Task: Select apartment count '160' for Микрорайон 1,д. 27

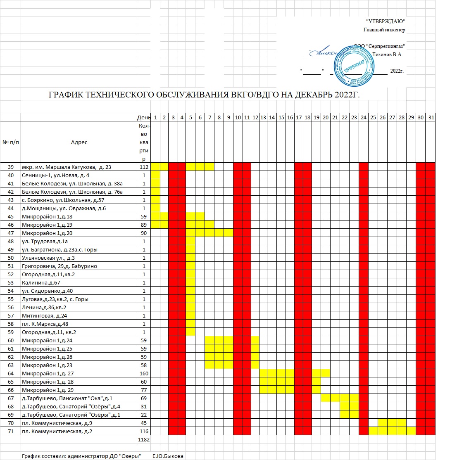Action: pyautogui.click(x=144, y=374)
